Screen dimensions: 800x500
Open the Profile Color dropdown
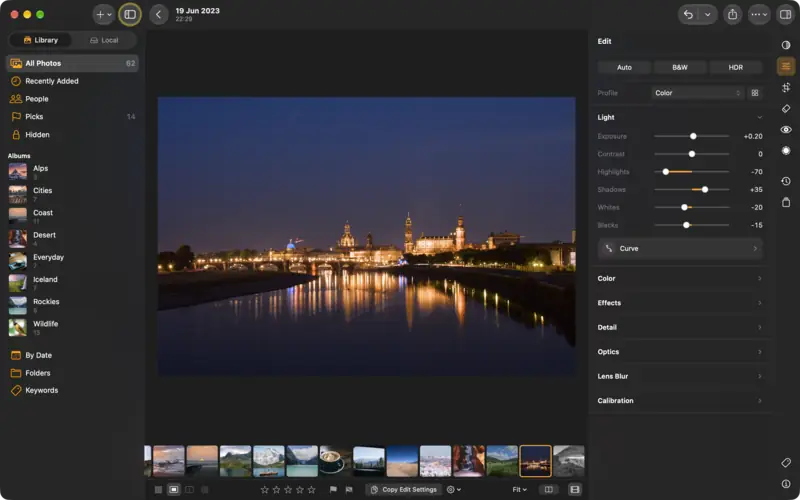698,93
